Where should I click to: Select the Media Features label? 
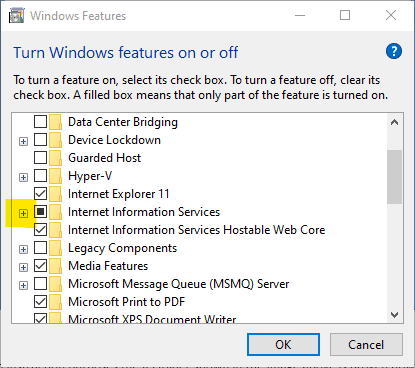pyautogui.click(x=108, y=266)
